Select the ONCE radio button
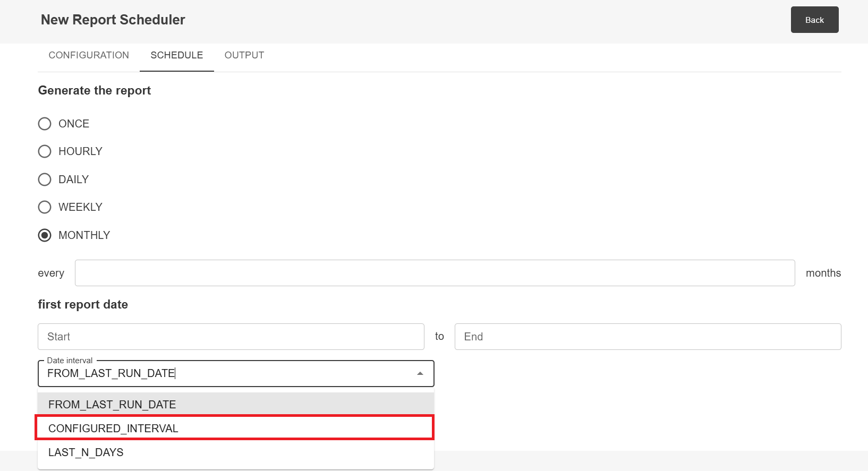This screenshot has height=471, width=868. [x=45, y=124]
